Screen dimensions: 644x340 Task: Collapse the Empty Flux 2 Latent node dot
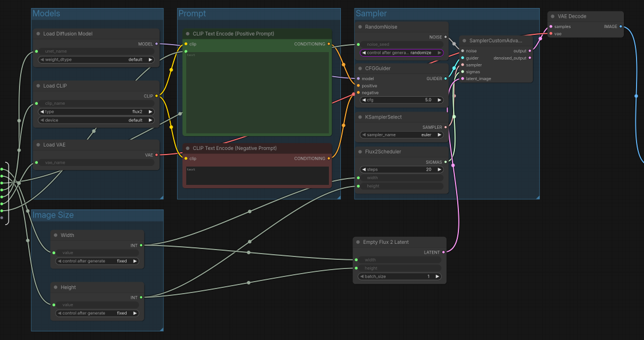(x=358, y=242)
